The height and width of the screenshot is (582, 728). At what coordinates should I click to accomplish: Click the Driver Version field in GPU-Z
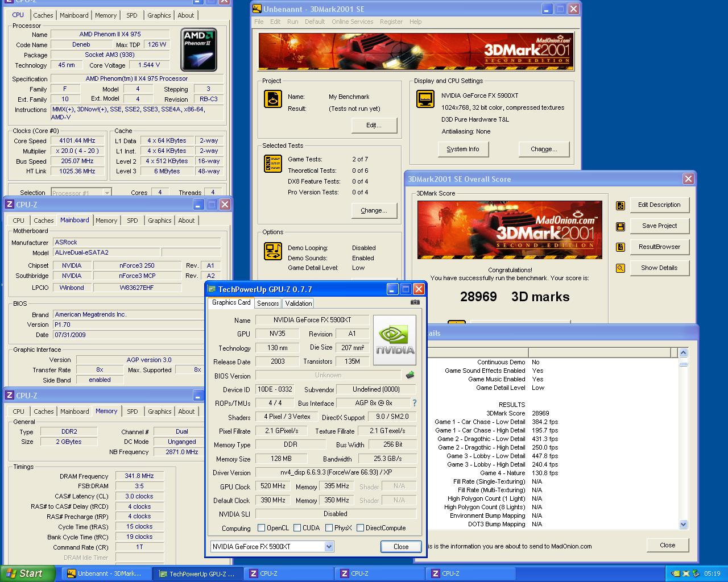(x=336, y=472)
